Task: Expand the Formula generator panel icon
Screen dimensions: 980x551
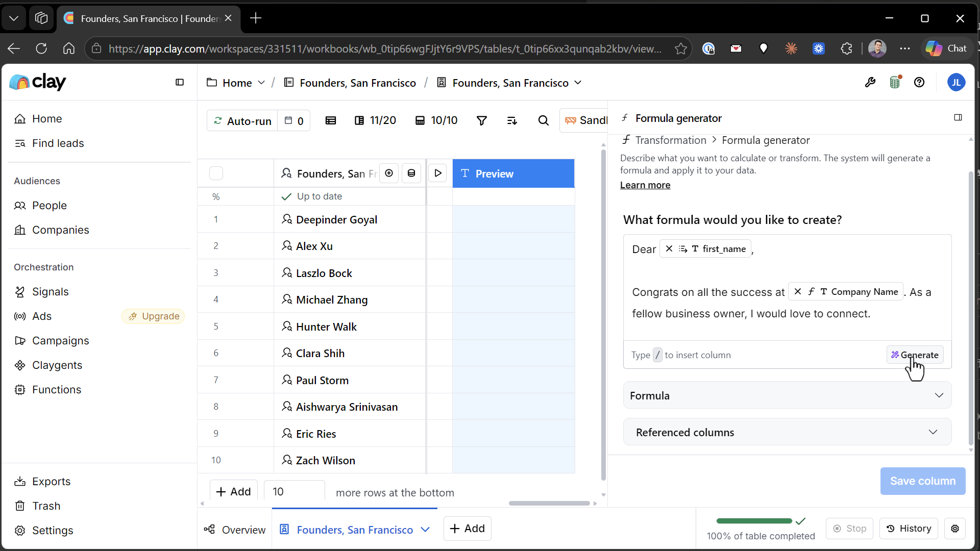Action: click(x=958, y=118)
